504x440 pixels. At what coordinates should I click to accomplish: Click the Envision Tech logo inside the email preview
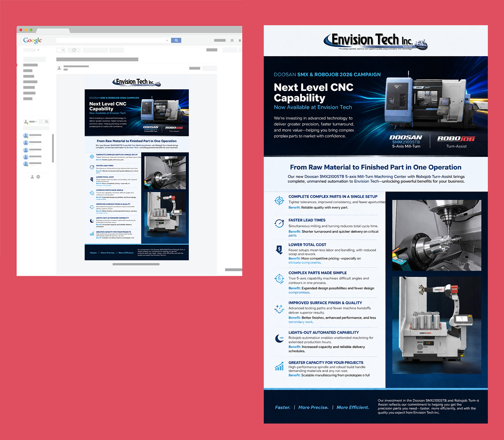coord(137,82)
